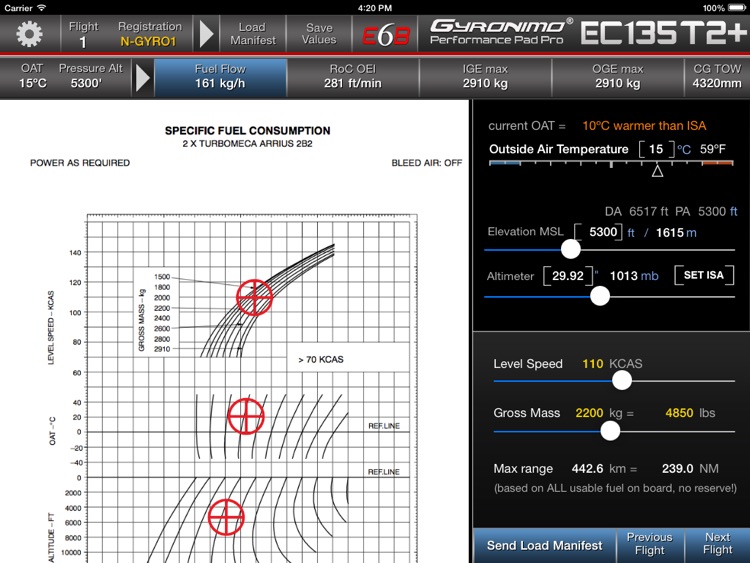
Task: Tap the battery icon in status bar
Action: [737, 8]
